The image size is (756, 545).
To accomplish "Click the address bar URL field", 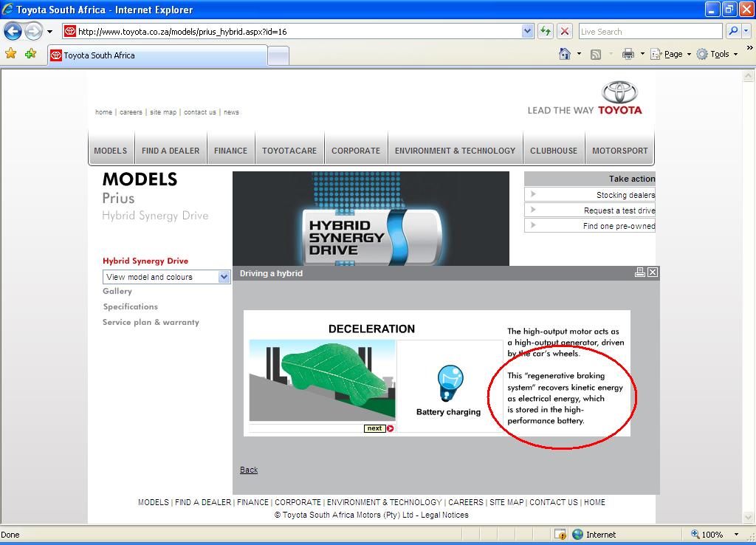I will pyautogui.click(x=292, y=32).
